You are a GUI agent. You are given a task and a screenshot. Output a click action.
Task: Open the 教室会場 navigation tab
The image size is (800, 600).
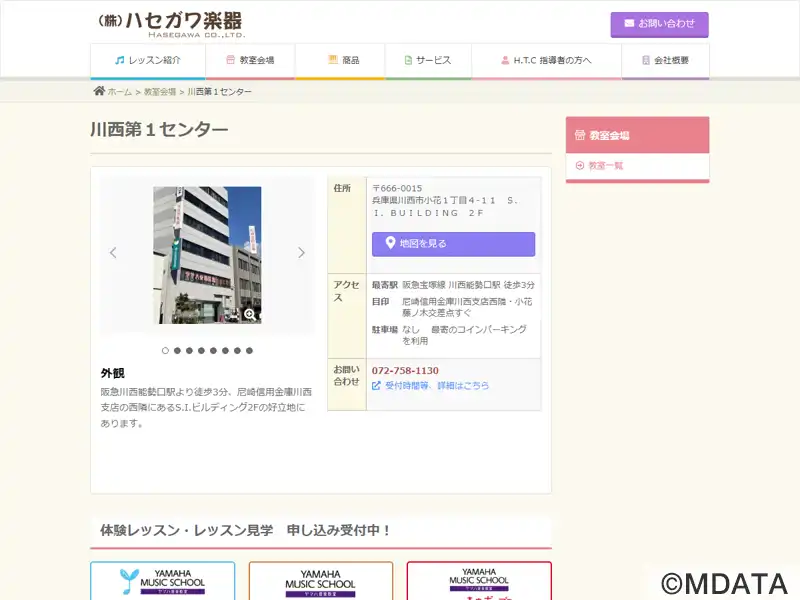click(x=250, y=61)
